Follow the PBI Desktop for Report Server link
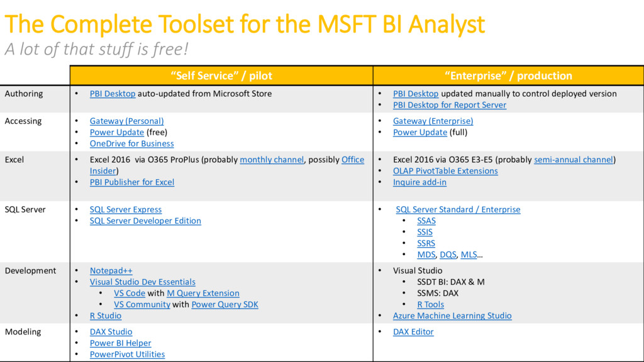Viewport: 644px width, 362px height. pyautogui.click(x=449, y=105)
